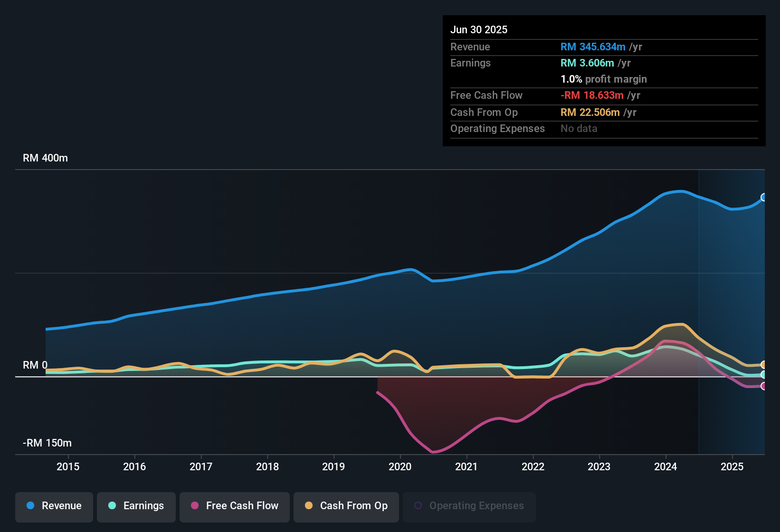Click the orange Cash From Op legend dot
Image resolution: width=780 pixels, height=532 pixels.
(x=309, y=506)
